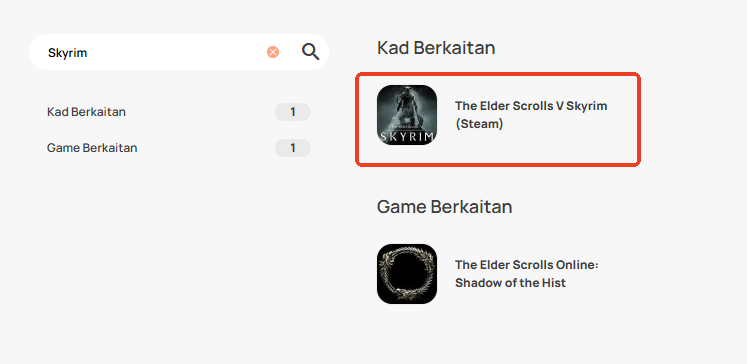Open The Elder Scrolls Online: Shadow of the Hist link

click(526, 274)
